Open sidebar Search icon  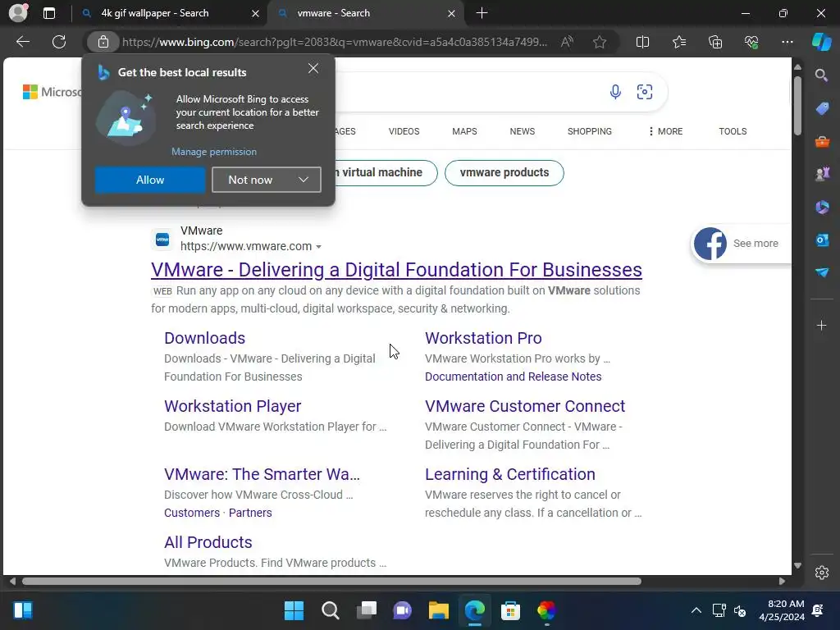[x=821, y=75]
